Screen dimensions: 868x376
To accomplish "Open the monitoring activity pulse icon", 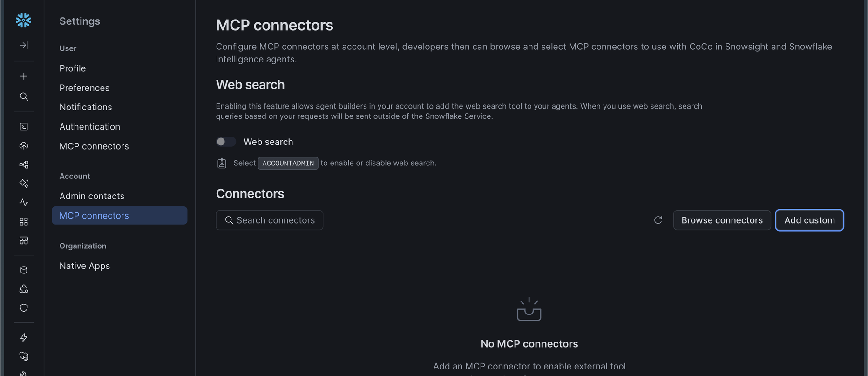I will pyautogui.click(x=24, y=202).
